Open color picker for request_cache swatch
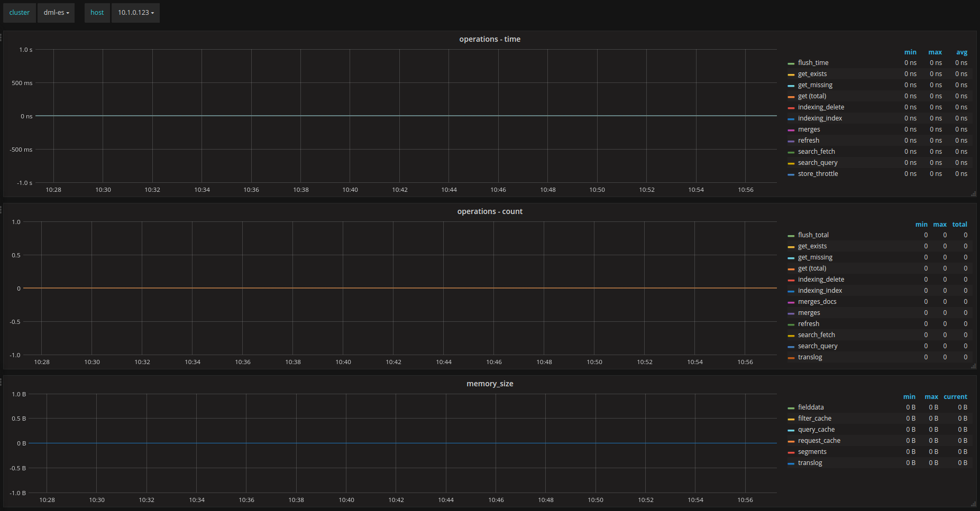The height and width of the screenshot is (511, 980). tap(791, 441)
